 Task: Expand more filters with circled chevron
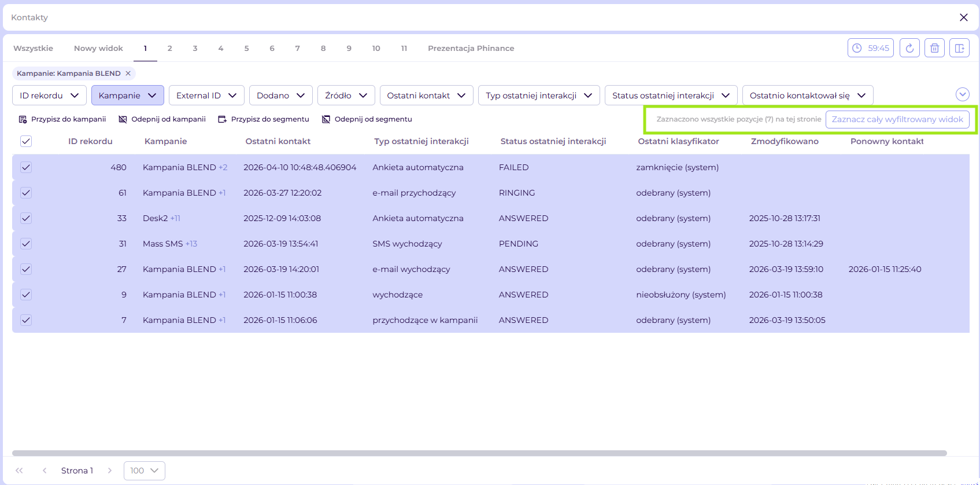963,94
